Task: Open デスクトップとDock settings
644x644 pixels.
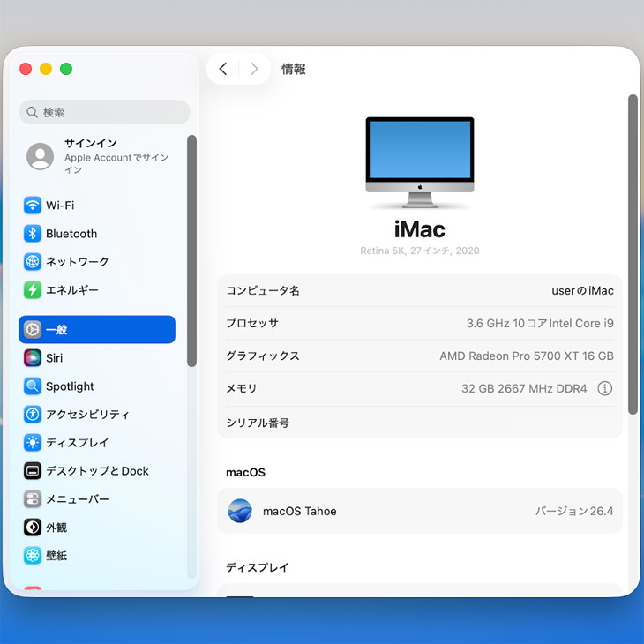Action: click(x=97, y=471)
